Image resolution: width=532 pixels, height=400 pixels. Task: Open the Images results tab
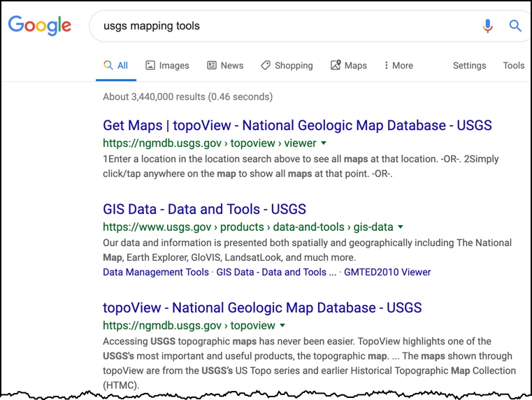[x=168, y=65]
